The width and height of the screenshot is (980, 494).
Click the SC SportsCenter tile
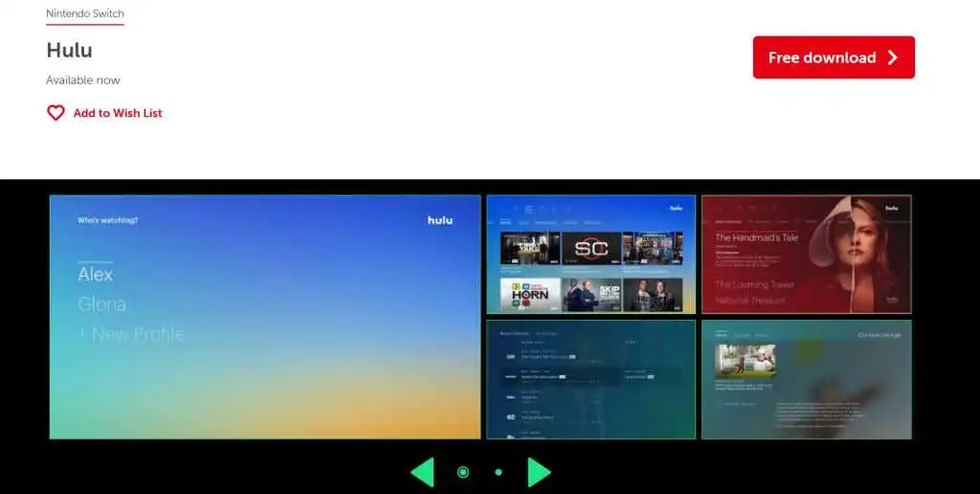click(591, 248)
